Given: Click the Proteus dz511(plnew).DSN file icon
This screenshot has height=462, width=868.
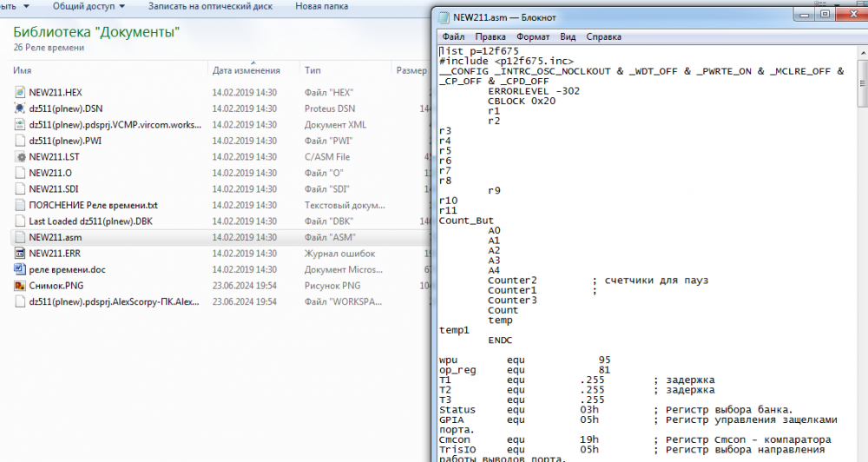Looking at the screenshot, I should coord(21,109).
